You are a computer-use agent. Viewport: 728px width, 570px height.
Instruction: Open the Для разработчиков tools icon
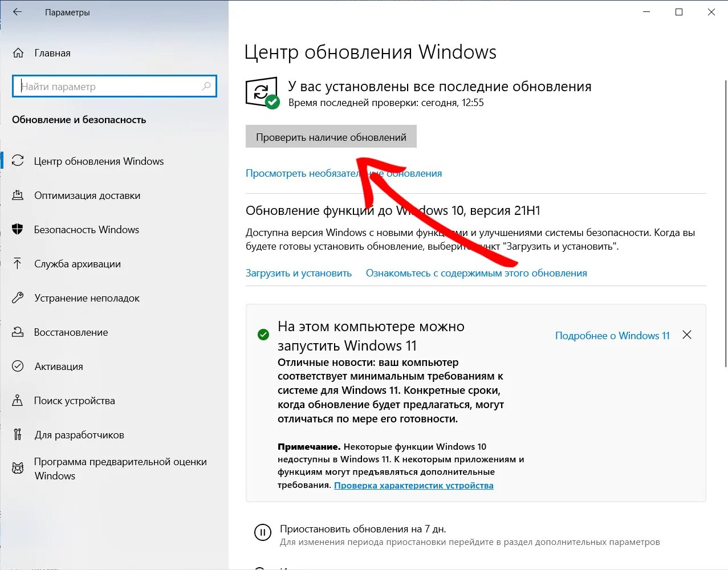(18, 434)
